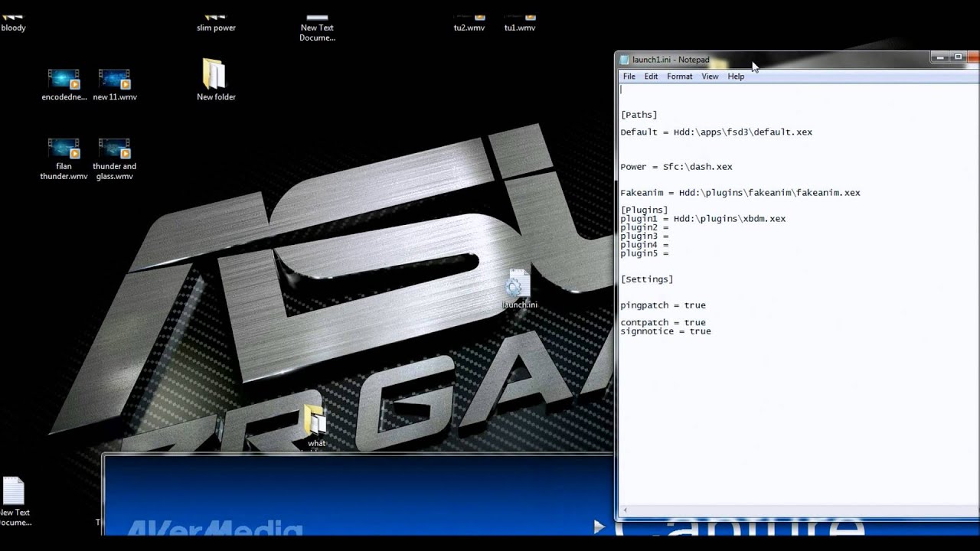Click Notepad's horizontal scrollbar left arrow
This screenshot has height=551, width=980.
(x=625, y=510)
